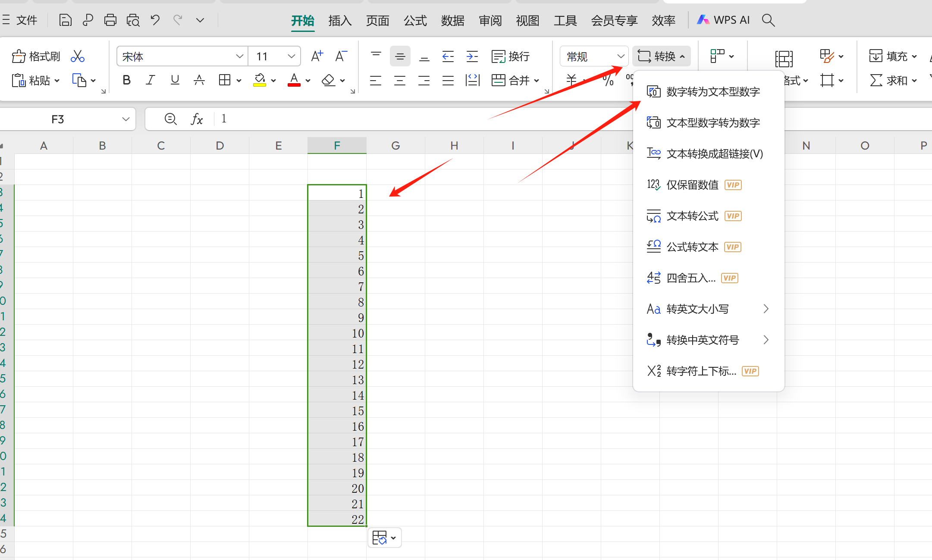Align text left
The width and height of the screenshot is (932, 560).
pyautogui.click(x=376, y=81)
